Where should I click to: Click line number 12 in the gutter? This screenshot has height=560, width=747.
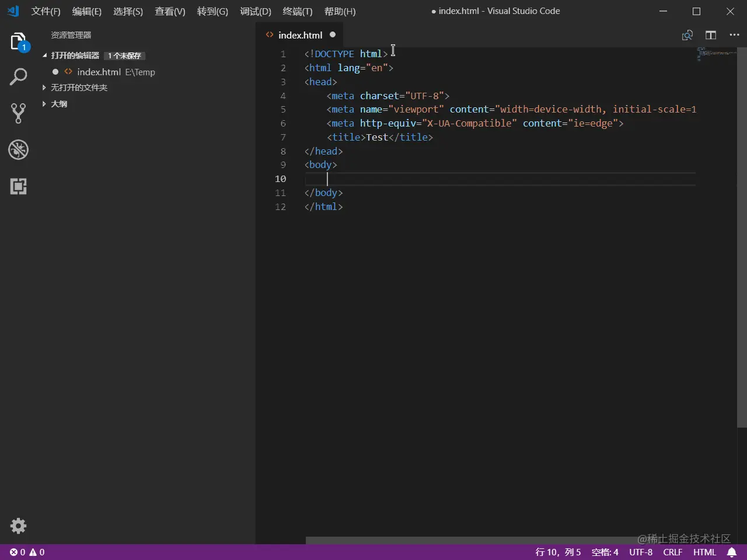click(280, 206)
